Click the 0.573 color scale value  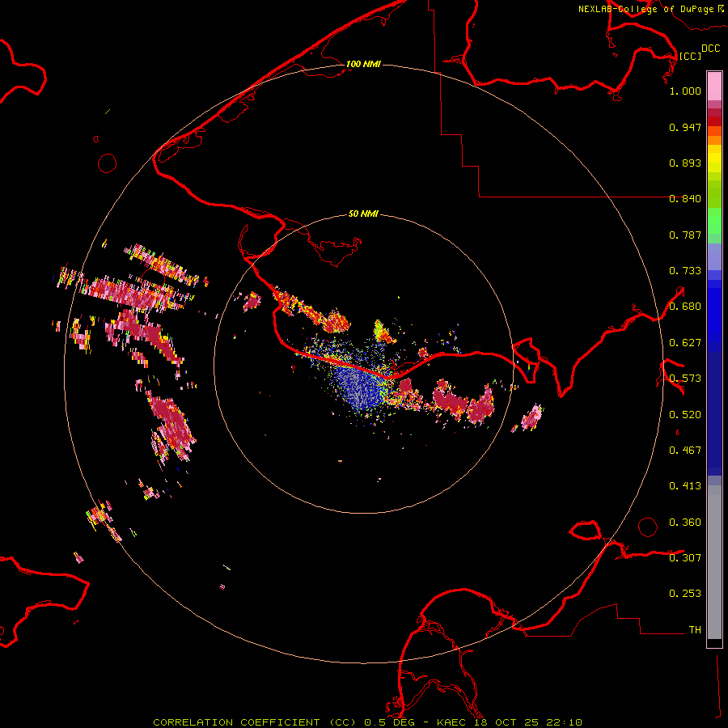[685, 379]
